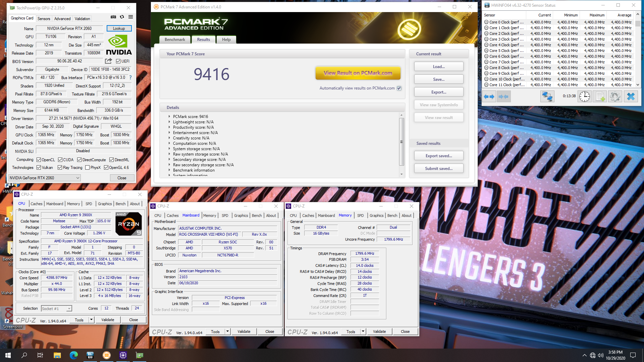
Task: Click HWiNFO collapse columns arrows icon
Action: [x=503, y=97]
